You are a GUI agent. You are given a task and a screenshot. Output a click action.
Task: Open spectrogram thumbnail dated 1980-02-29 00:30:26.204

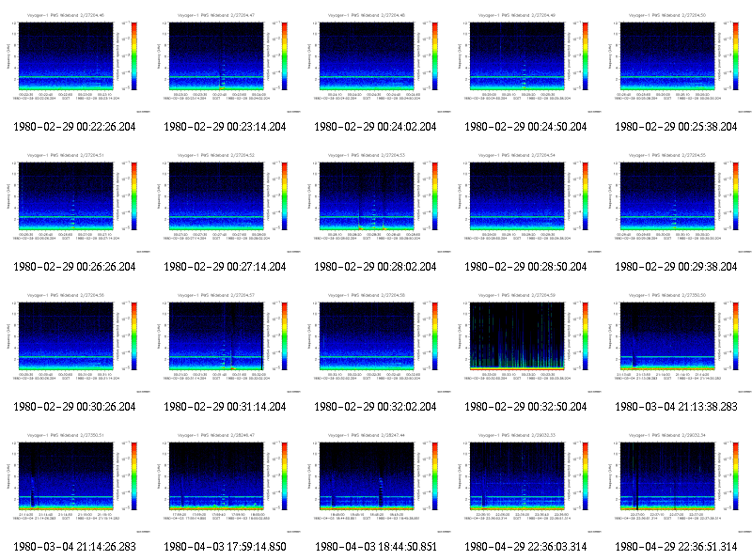(75, 342)
